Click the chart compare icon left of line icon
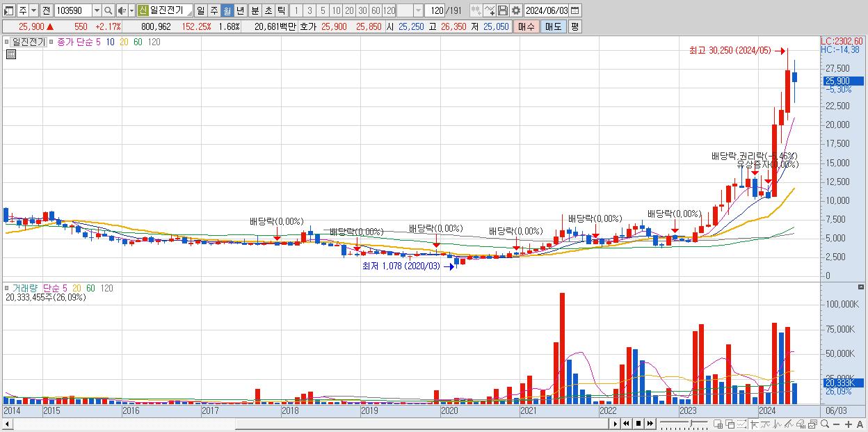 coord(476,10)
